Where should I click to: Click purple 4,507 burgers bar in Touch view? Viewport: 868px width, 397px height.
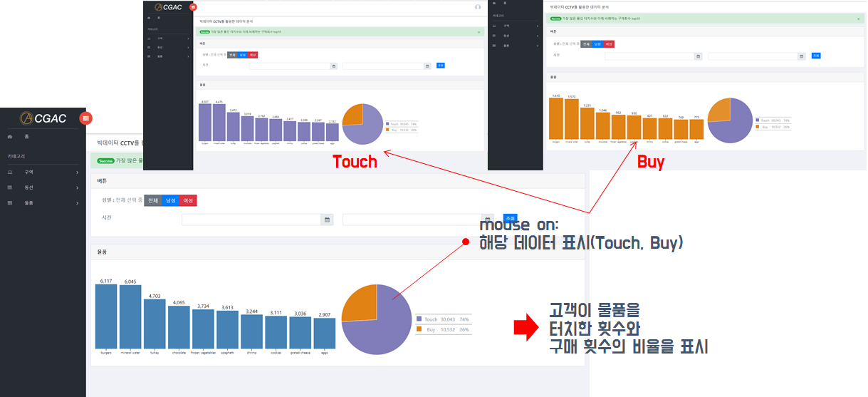pyautogui.click(x=205, y=122)
